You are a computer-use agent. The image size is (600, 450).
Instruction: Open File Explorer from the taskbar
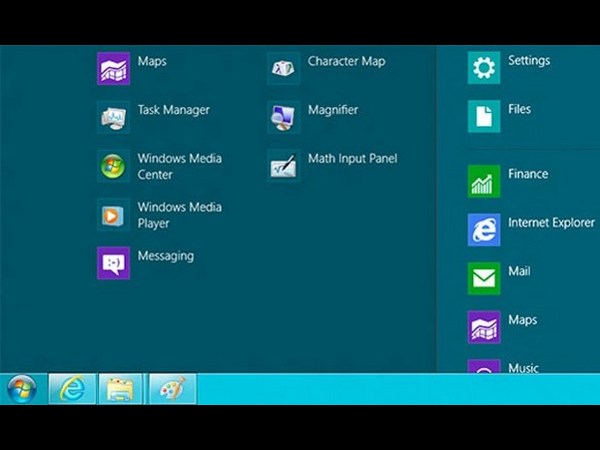122,388
